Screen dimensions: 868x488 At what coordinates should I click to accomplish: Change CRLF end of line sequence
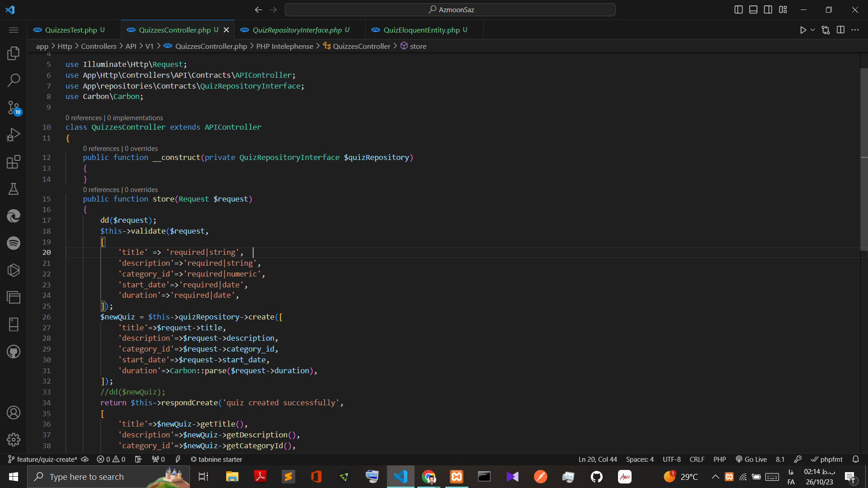697,459
